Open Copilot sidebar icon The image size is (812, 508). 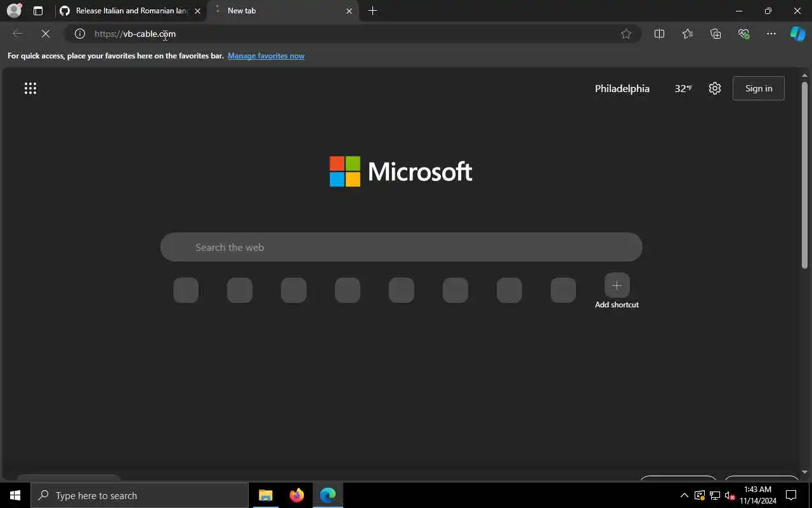(797, 34)
